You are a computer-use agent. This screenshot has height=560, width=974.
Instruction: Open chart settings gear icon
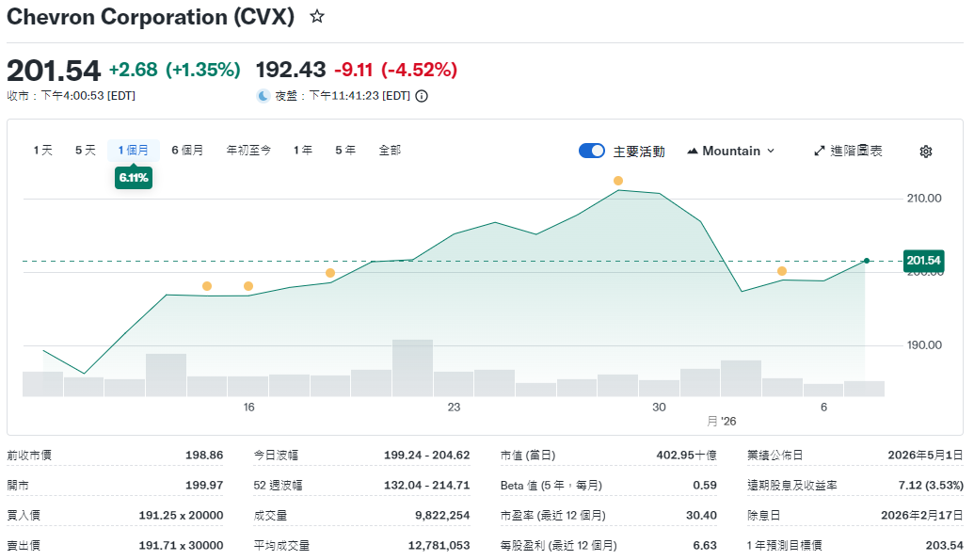925,152
